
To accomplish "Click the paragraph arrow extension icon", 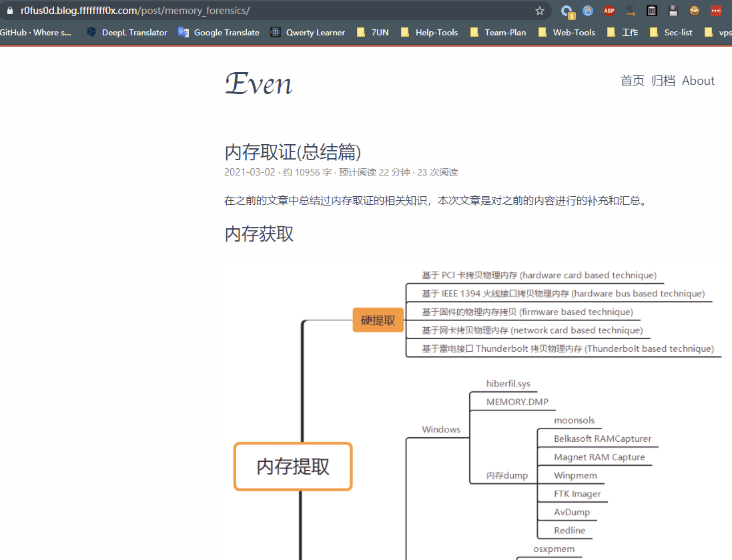I will (x=631, y=11).
